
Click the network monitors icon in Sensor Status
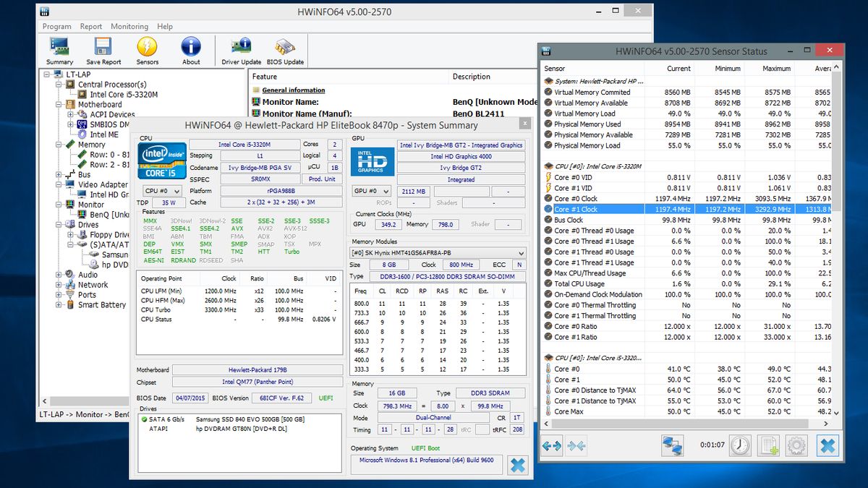(x=673, y=445)
